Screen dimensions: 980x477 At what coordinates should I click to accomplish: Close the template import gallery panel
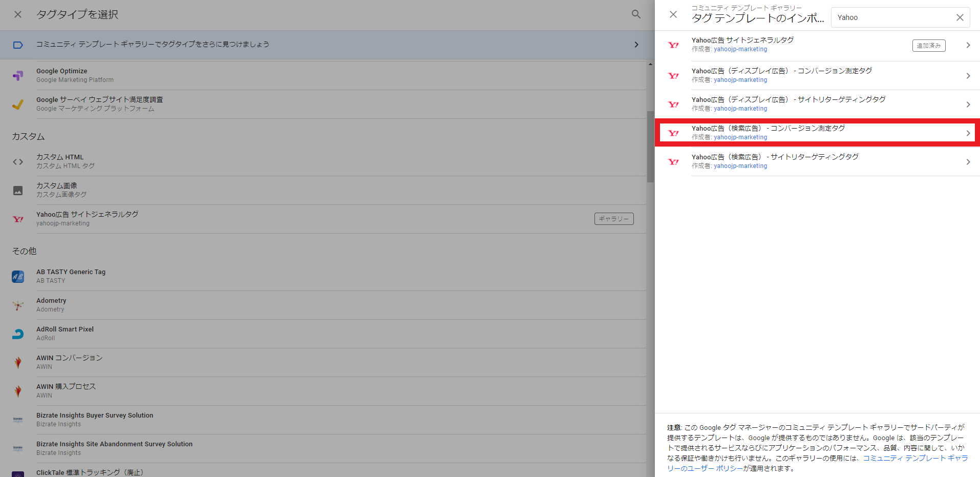point(673,14)
